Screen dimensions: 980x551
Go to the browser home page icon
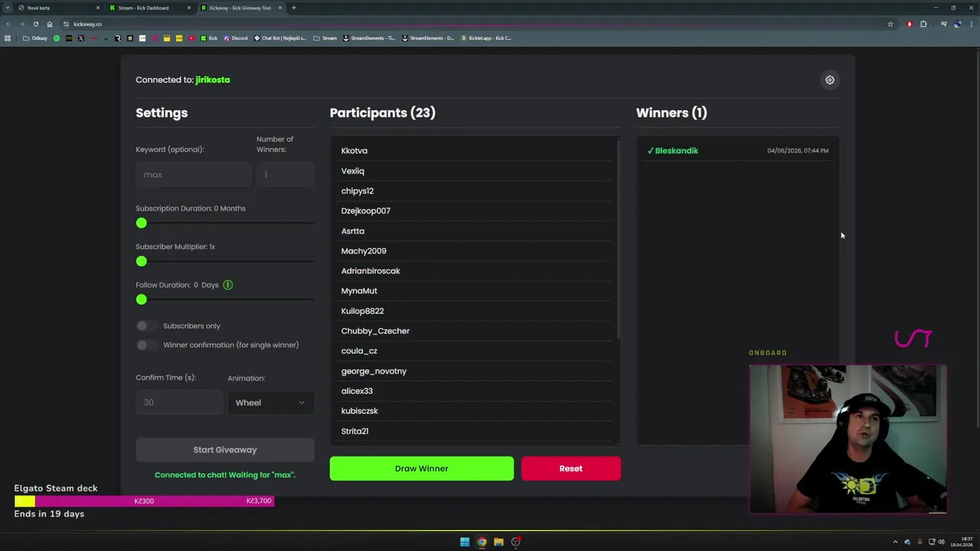pos(50,24)
